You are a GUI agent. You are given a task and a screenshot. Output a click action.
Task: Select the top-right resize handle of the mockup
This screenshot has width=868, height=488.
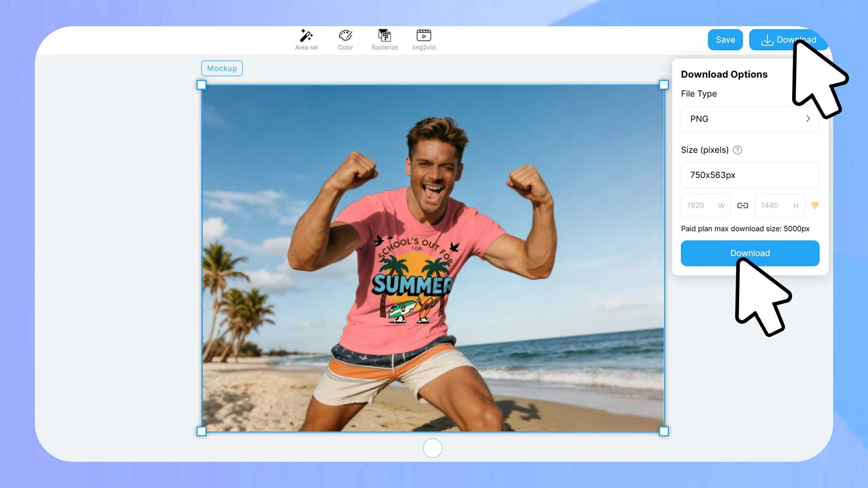[x=664, y=84]
